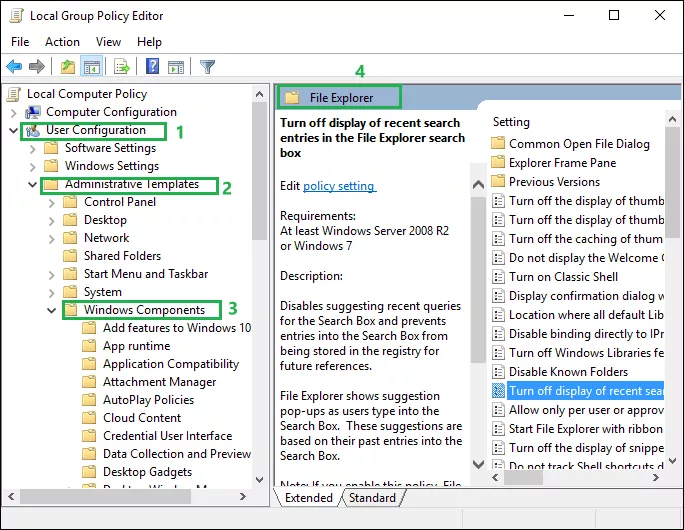Open the Help toolbar icon
This screenshot has height=530, width=684.
pyautogui.click(x=152, y=67)
